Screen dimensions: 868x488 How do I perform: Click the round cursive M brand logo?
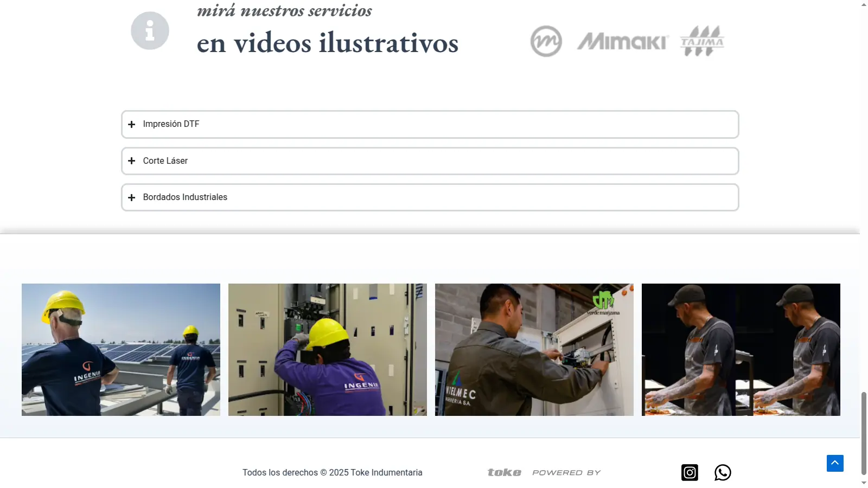pyautogui.click(x=546, y=41)
